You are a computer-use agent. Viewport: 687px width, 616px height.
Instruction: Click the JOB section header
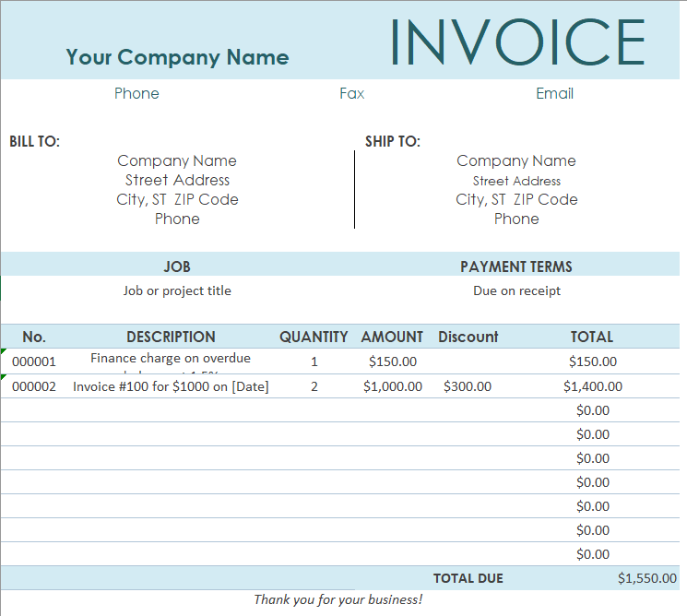point(177,267)
